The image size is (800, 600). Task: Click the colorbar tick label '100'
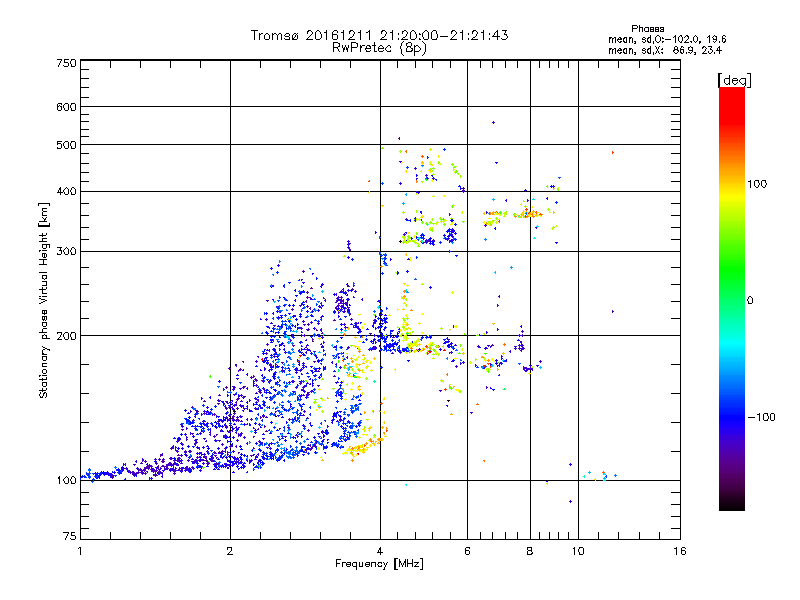tap(757, 184)
